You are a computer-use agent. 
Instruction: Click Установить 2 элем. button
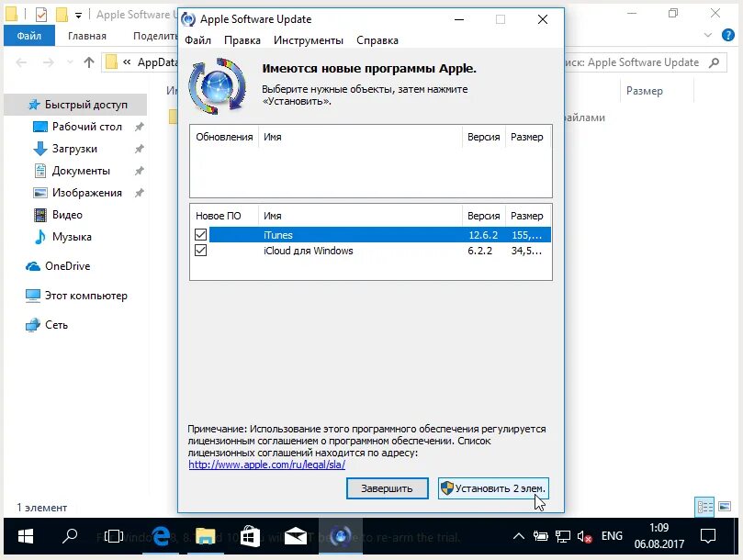493,488
